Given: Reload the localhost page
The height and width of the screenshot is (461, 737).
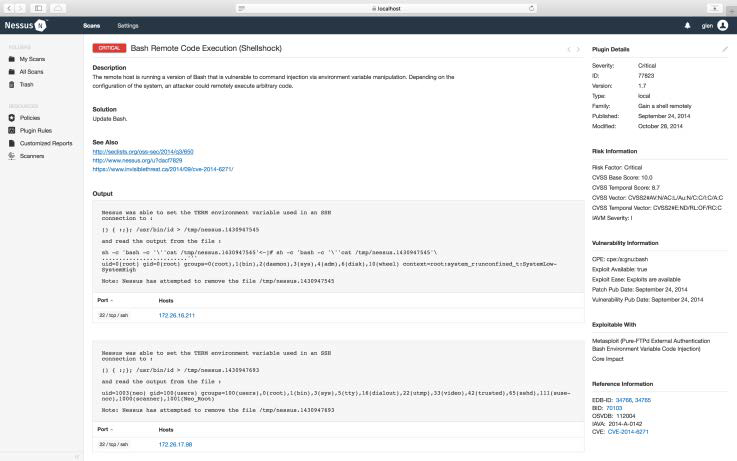Looking at the screenshot, I should pos(531,8).
